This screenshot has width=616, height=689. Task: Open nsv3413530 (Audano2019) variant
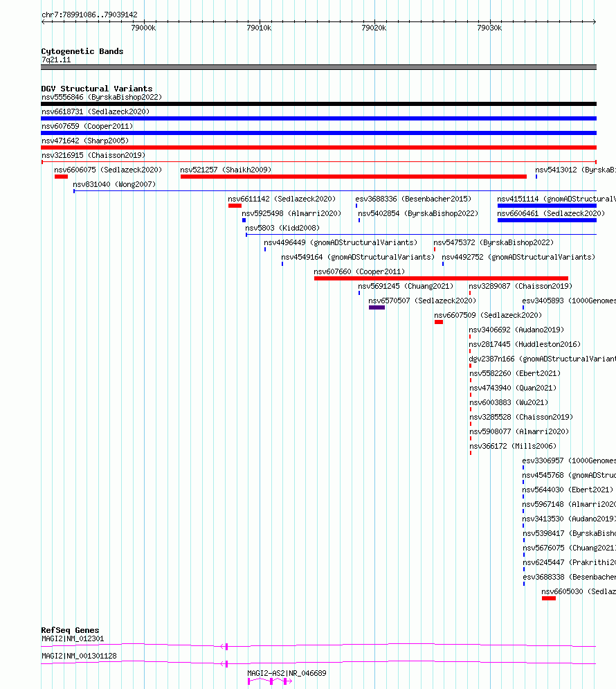(569, 518)
